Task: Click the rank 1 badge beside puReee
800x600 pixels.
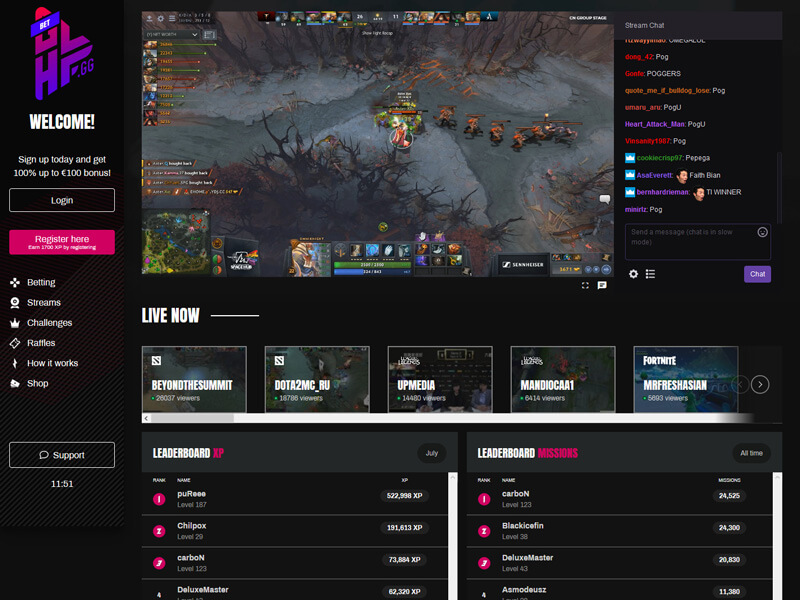Action: (x=159, y=499)
